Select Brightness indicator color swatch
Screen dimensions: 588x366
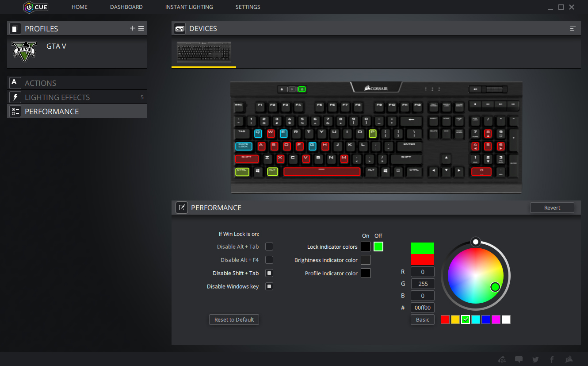[366, 260]
